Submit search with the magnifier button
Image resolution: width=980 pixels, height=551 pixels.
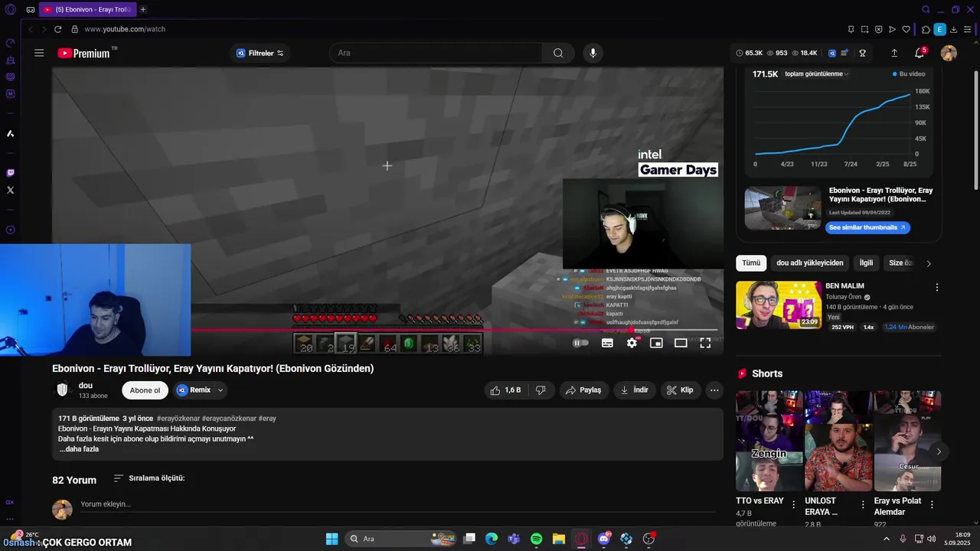pyautogui.click(x=558, y=53)
